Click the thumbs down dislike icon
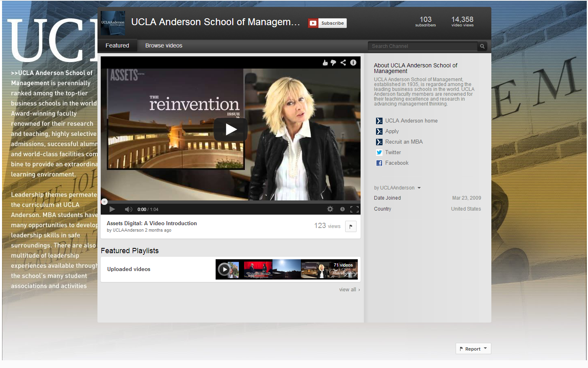This screenshot has width=588, height=368. (333, 62)
